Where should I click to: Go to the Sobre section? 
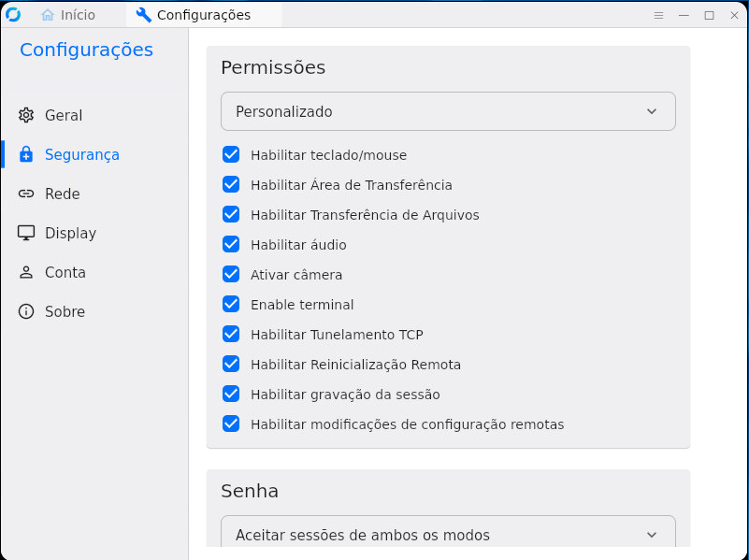[65, 311]
